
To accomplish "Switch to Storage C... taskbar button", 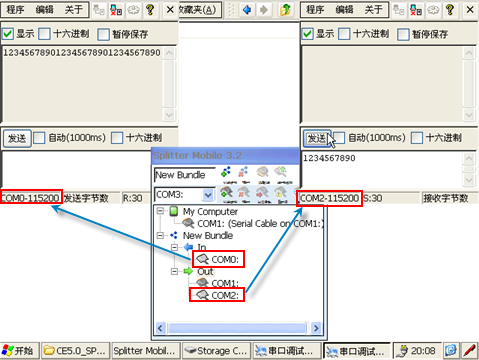I will [216, 351].
